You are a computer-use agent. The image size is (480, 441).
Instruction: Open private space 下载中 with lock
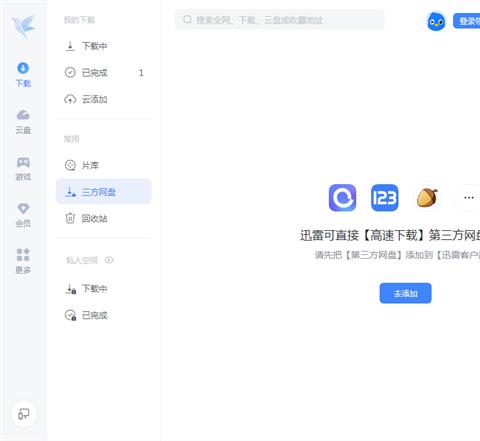point(104,289)
